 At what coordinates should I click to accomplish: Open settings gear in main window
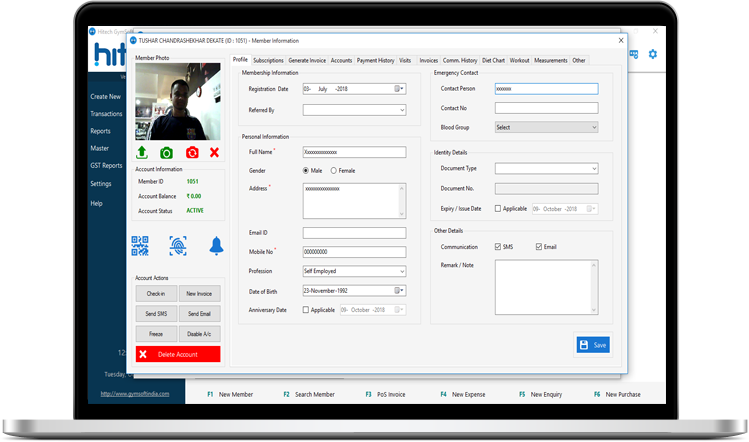(x=653, y=54)
